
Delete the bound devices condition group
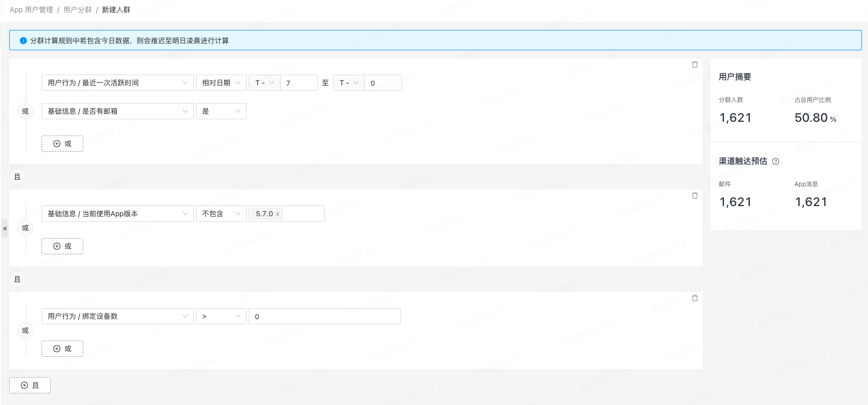click(x=694, y=298)
